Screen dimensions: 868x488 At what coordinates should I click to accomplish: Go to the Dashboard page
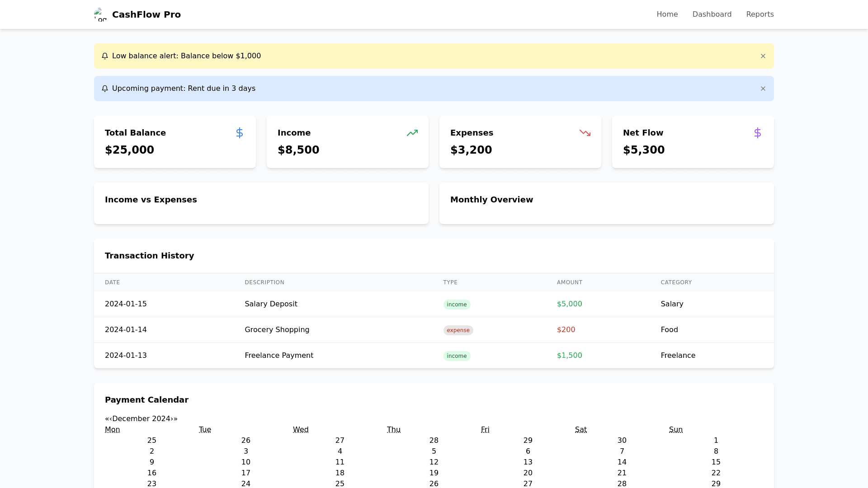click(x=712, y=14)
